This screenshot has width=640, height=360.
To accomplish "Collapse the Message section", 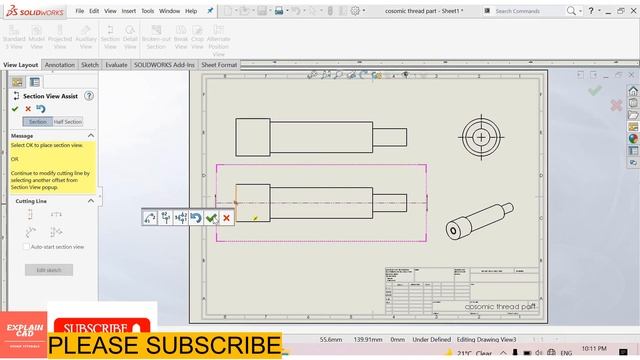I will tap(91, 136).
